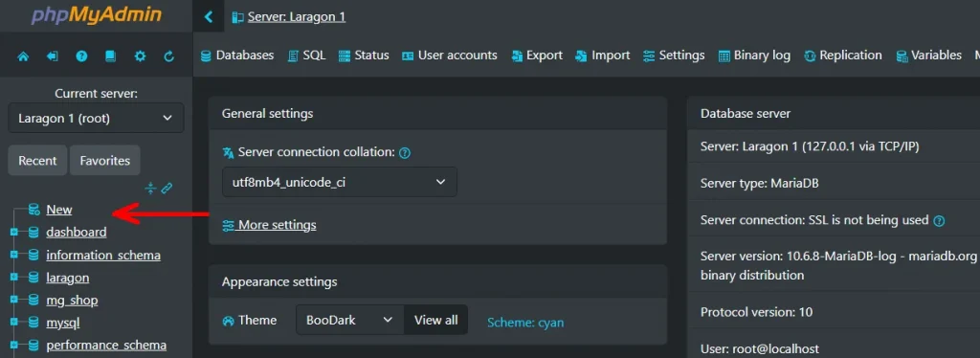Click the phpMyAdmin logo
This screenshot has width=980, height=358.
(97, 15)
